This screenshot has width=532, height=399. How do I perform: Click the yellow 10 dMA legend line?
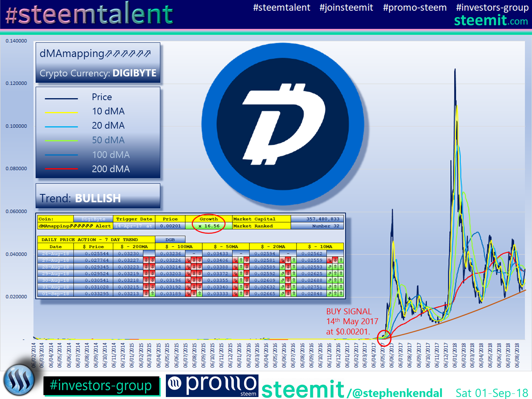click(x=61, y=113)
